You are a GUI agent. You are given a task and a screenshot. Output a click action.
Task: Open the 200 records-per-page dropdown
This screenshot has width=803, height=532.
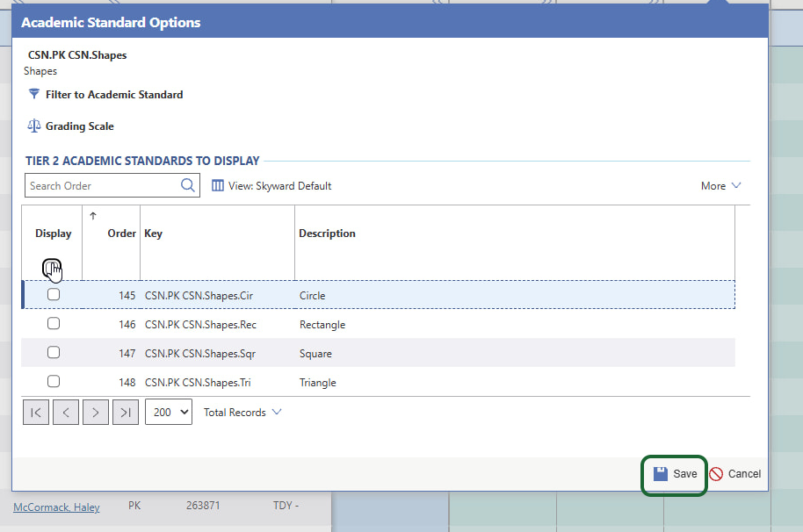(x=169, y=412)
